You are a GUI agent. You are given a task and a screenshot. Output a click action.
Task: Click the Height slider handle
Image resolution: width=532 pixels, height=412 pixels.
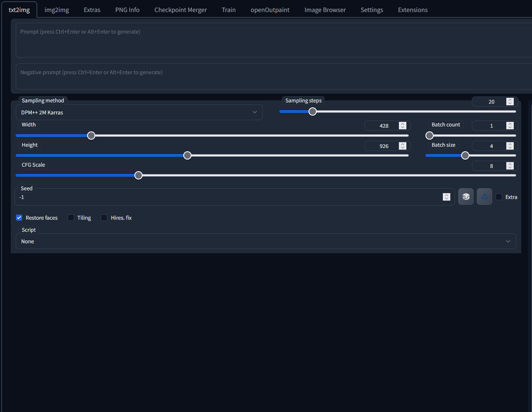pos(187,155)
